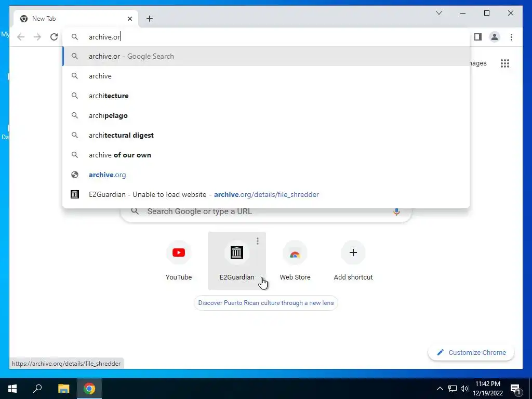Open the taskbar search icon
Image resolution: width=532 pixels, height=399 pixels.
37,389
